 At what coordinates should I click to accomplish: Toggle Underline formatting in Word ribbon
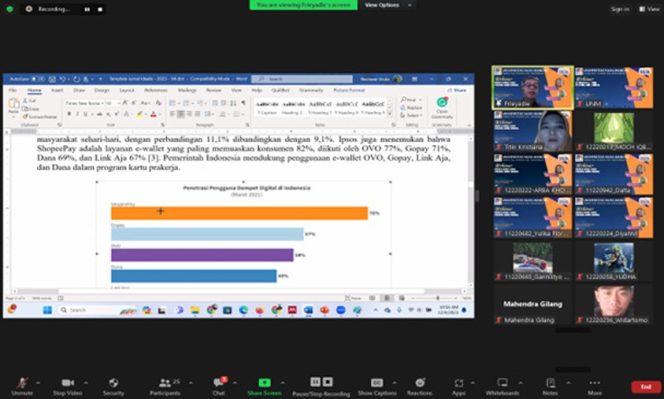(x=86, y=114)
